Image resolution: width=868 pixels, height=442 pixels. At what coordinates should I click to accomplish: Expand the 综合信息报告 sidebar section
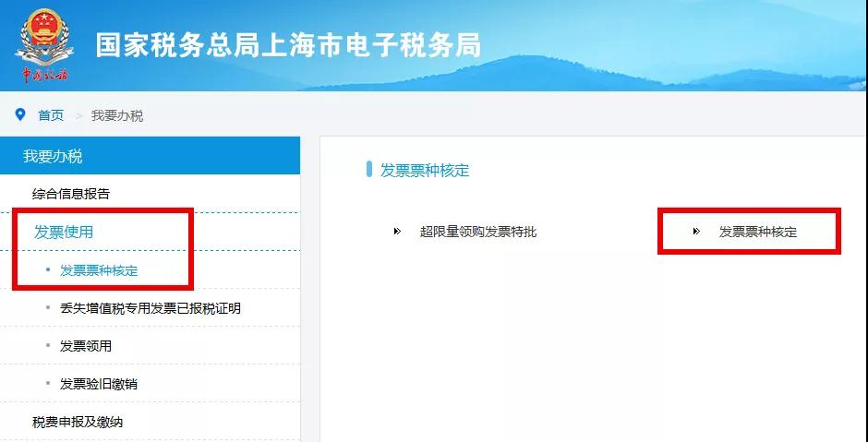pyautogui.click(x=71, y=194)
